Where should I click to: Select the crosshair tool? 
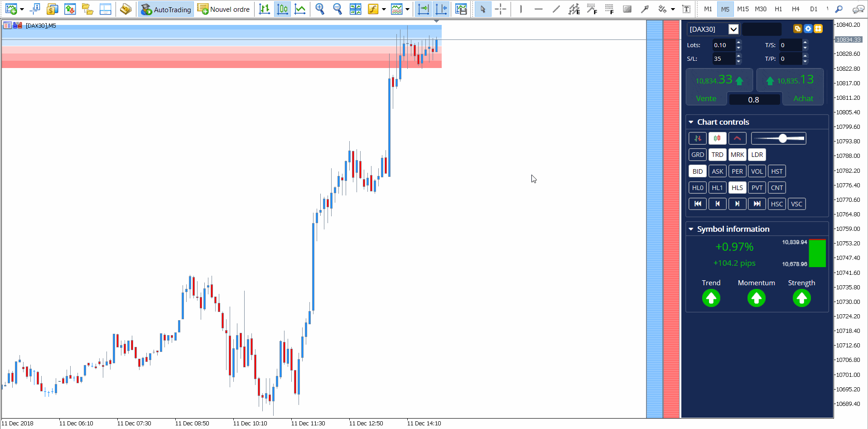click(x=501, y=9)
